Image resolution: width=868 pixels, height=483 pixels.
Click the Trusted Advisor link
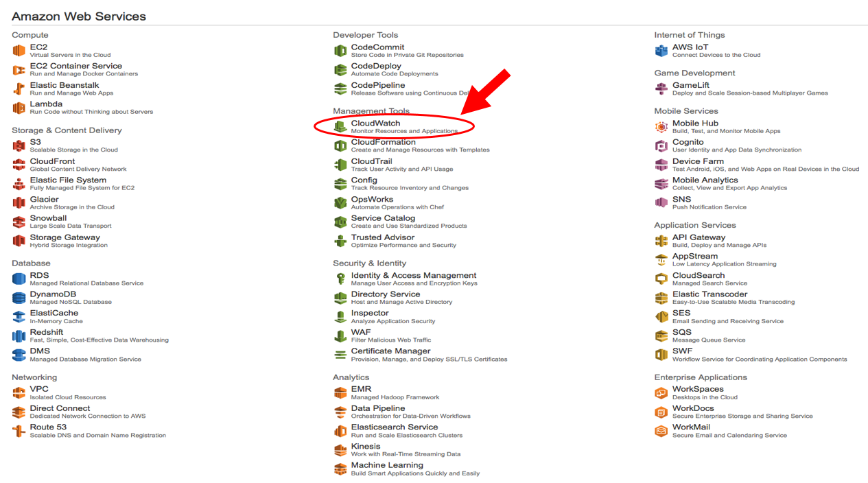pyautogui.click(x=383, y=237)
